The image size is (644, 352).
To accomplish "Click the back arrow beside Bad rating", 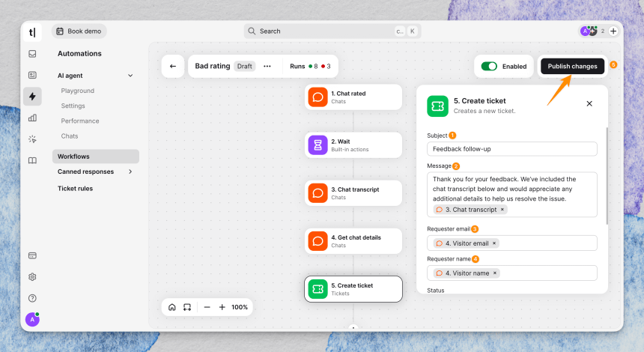I will click(x=173, y=66).
